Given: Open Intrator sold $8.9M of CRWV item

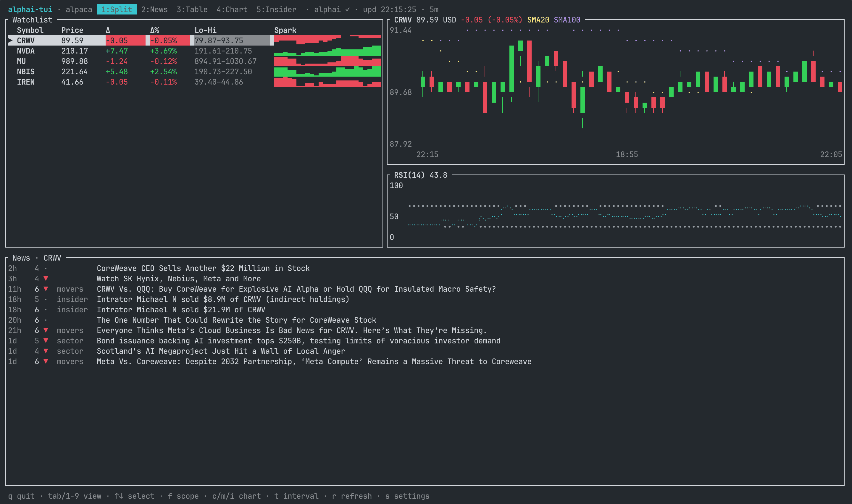Looking at the screenshot, I should click(x=223, y=299).
